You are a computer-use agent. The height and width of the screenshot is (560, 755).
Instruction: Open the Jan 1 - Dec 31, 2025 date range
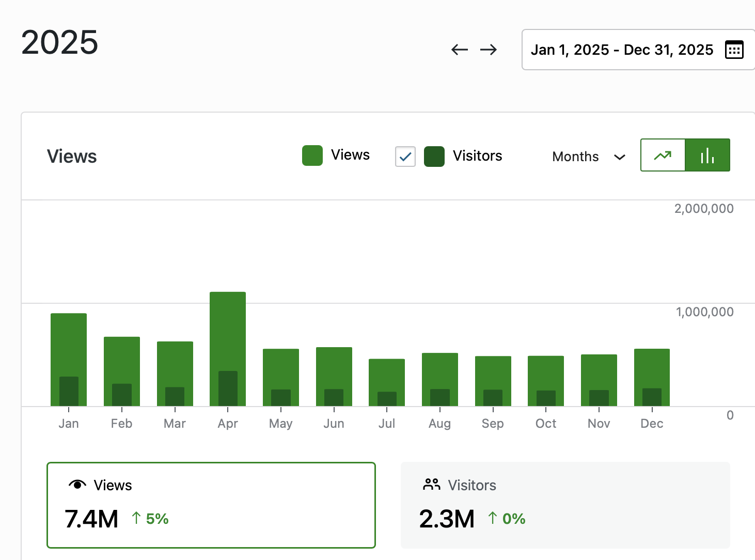click(622, 50)
